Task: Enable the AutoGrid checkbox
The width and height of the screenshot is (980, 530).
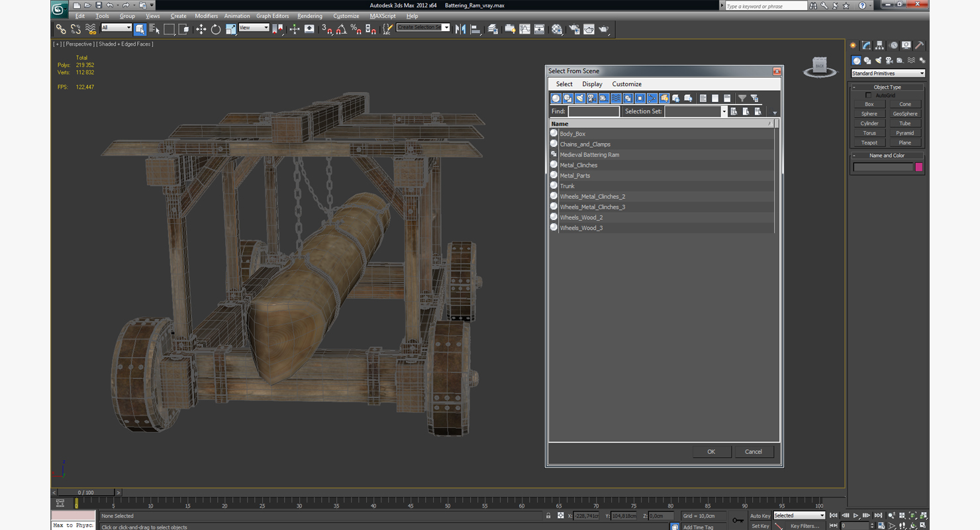Action: (x=869, y=95)
